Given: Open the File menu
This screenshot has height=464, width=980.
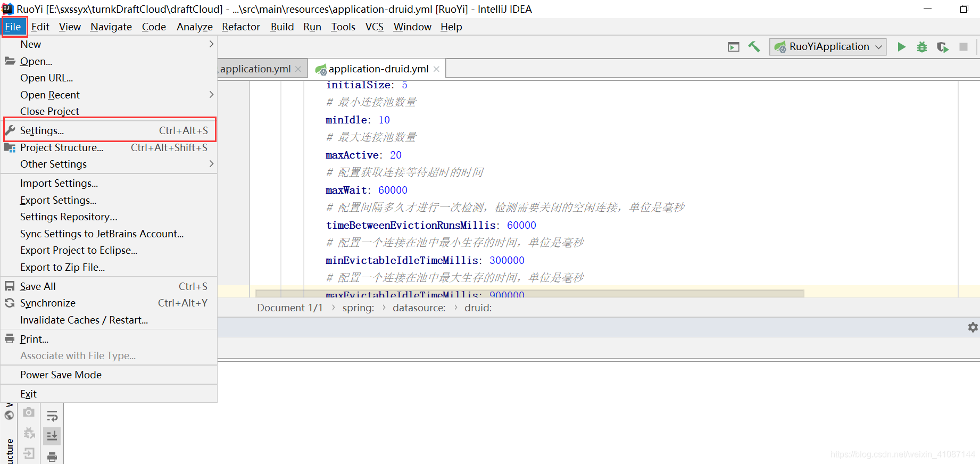Looking at the screenshot, I should [13, 27].
